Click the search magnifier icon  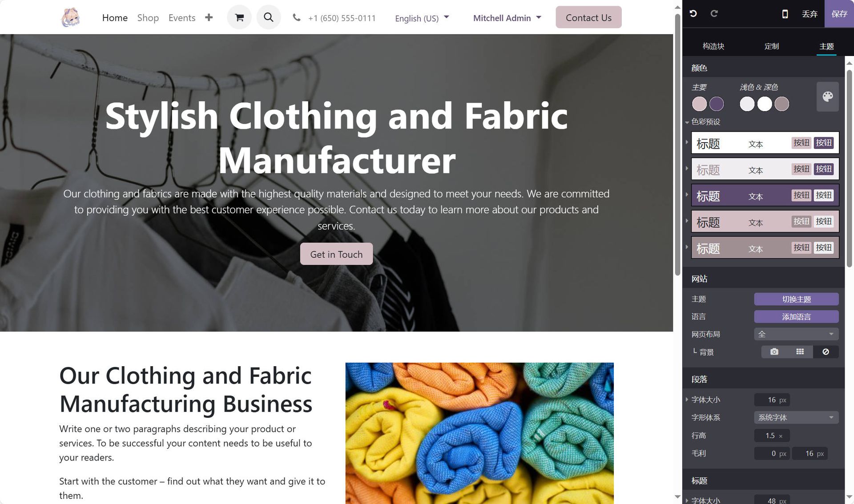tap(269, 17)
